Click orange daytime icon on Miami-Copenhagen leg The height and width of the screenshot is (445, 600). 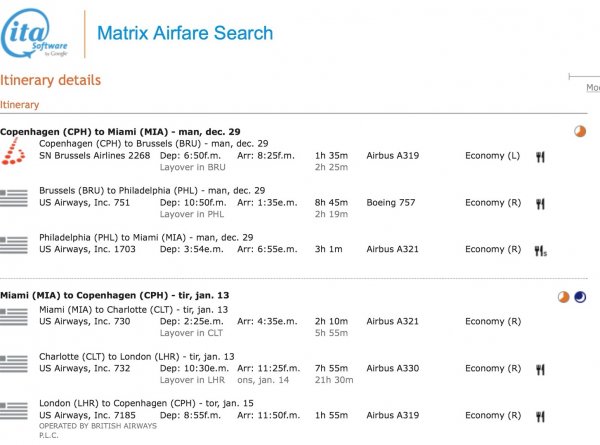(x=565, y=296)
